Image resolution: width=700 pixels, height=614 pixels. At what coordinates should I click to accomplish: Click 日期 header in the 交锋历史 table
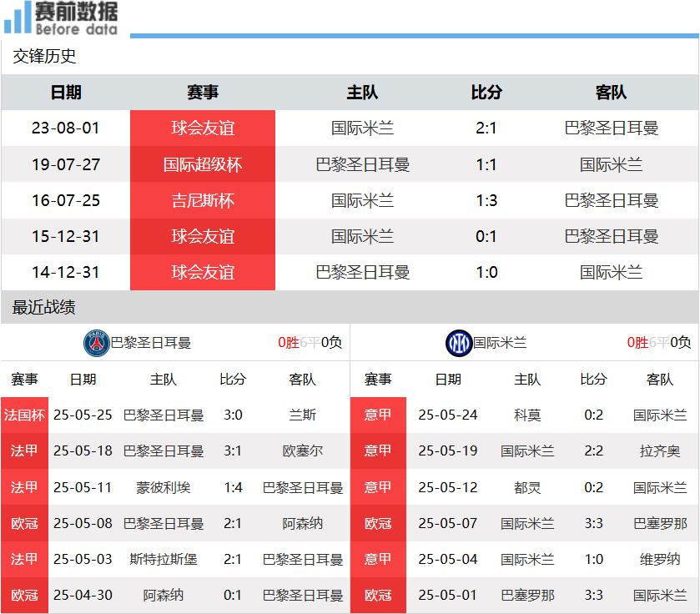tap(66, 93)
